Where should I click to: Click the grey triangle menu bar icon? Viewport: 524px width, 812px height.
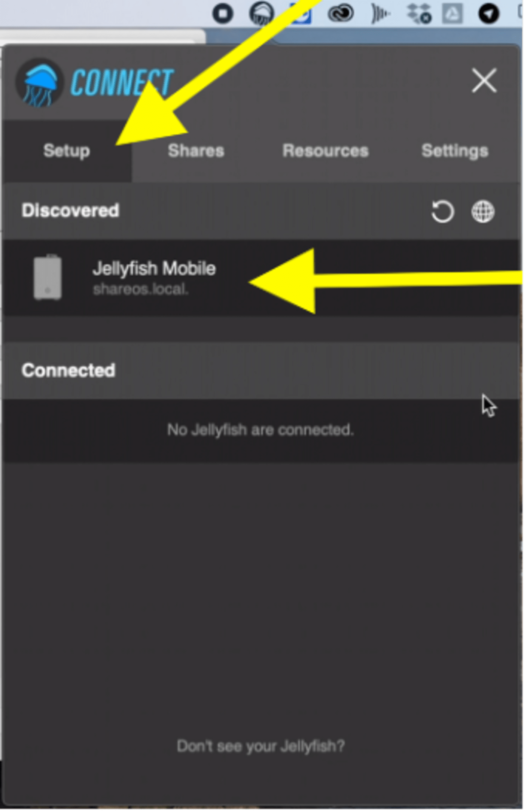[452, 14]
